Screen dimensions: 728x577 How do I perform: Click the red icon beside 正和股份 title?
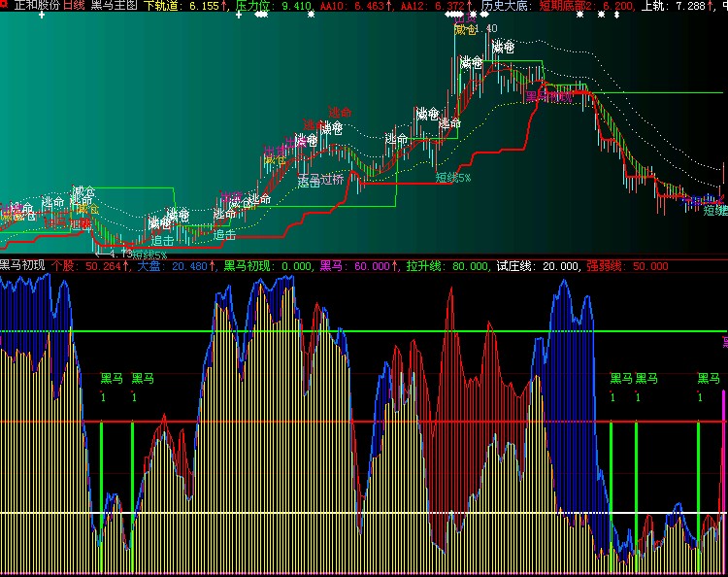click(x=4, y=5)
